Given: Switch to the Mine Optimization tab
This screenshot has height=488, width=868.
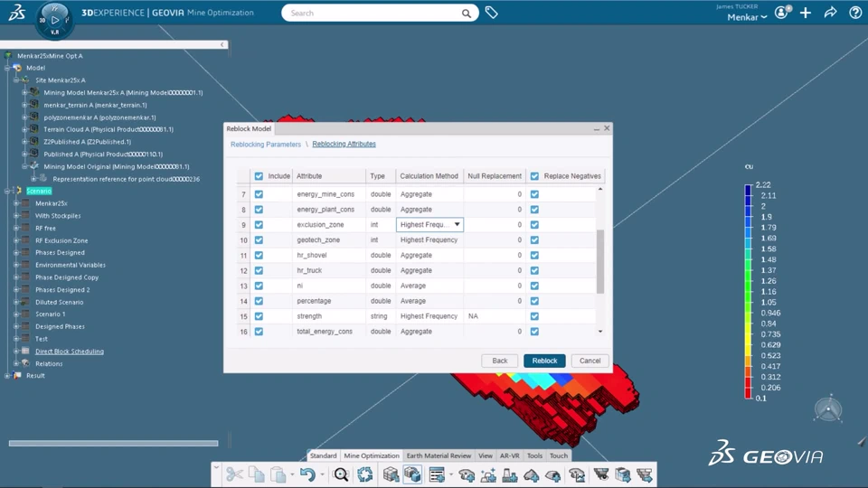Looking at the screenshot, I should coord(372,455).
